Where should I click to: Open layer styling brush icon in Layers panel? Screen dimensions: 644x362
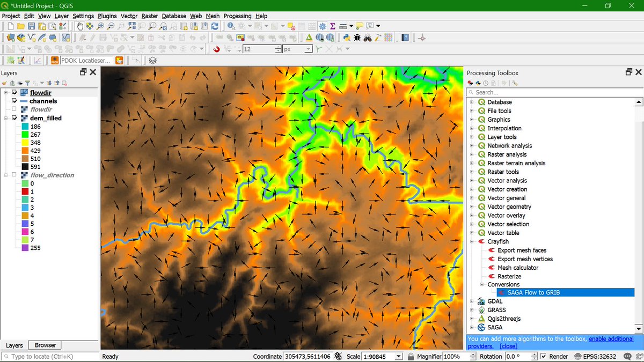tap(5, 83)
